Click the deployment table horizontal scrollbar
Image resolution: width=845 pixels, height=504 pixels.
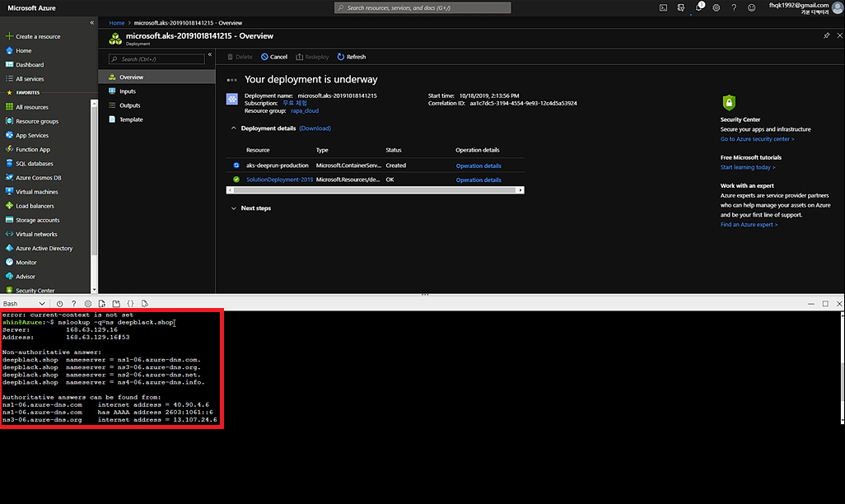pyautogui.click(x=375, y=190)
